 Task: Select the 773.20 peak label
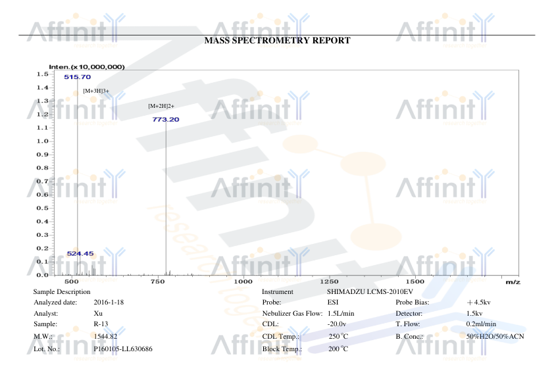click(166, 119)
